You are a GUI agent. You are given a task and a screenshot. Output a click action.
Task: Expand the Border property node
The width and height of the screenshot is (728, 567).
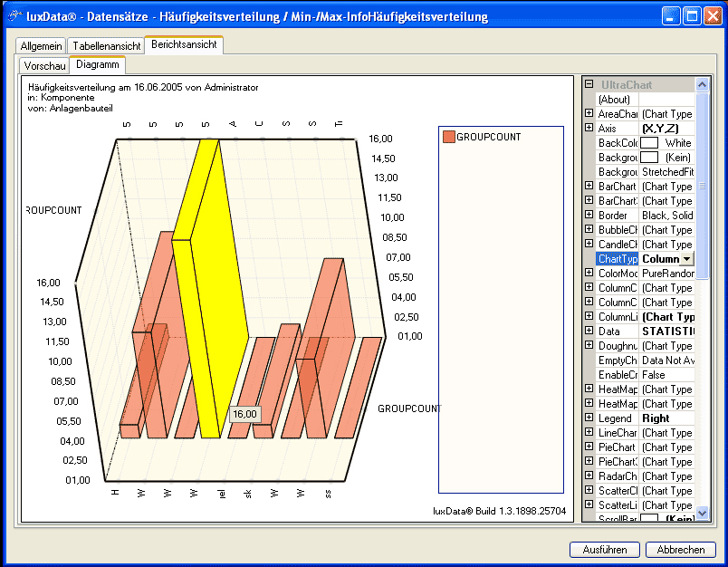click(x=589, y=216)
